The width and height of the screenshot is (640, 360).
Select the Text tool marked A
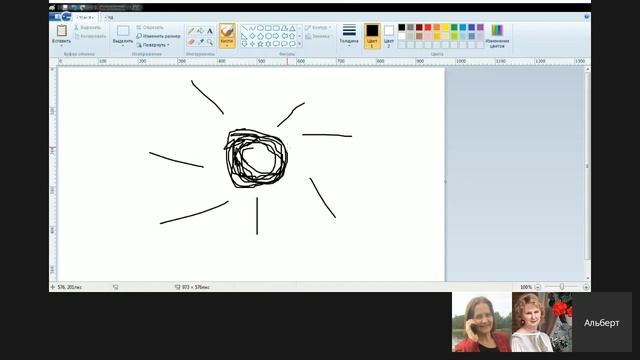click(210, 31)
